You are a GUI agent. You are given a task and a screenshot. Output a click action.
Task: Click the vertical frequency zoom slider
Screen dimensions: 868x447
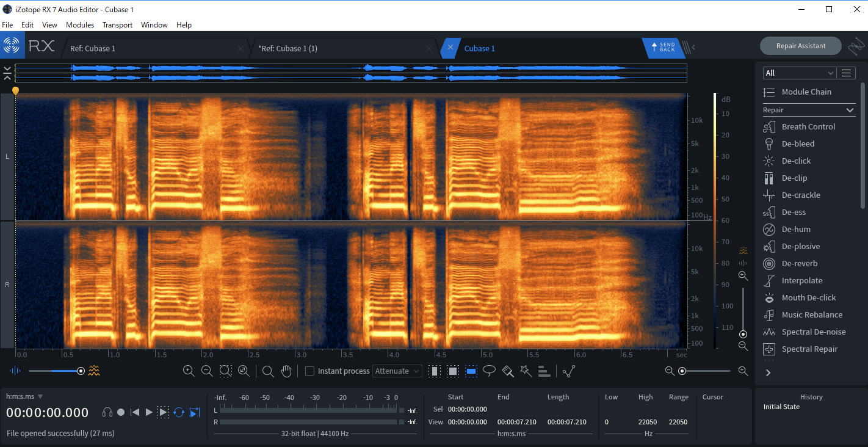(x=743, y=311)
